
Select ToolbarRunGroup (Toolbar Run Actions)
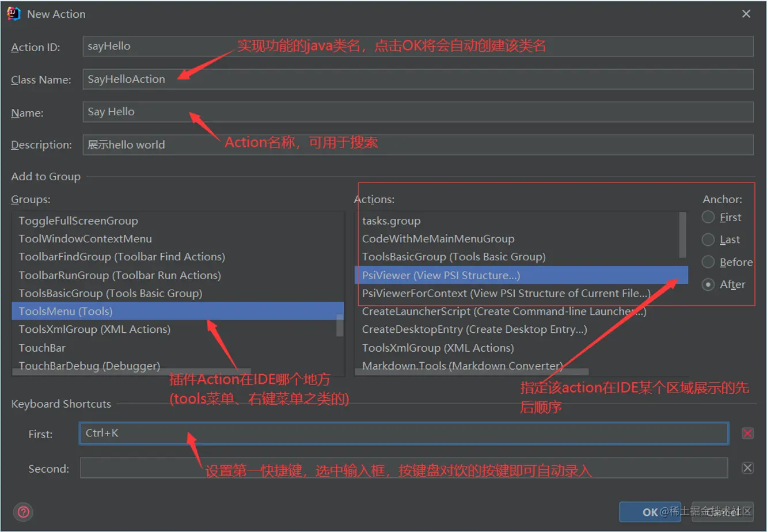[x=178, y=275]
